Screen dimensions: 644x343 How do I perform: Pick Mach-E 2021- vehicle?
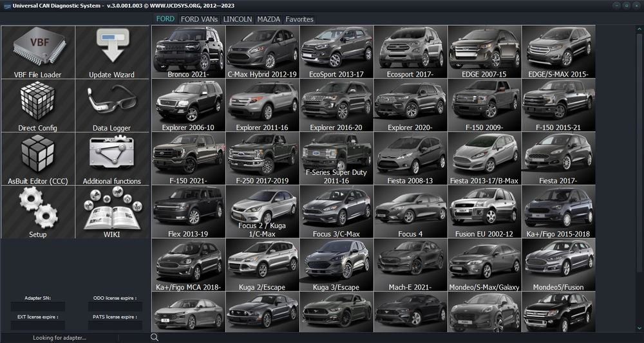(x=410, y=265)
